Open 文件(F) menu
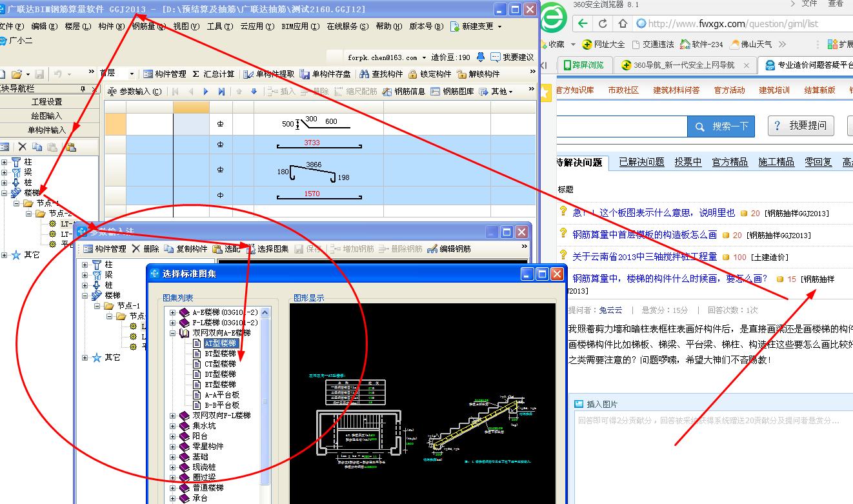853x504 pixels. [12, 26]
